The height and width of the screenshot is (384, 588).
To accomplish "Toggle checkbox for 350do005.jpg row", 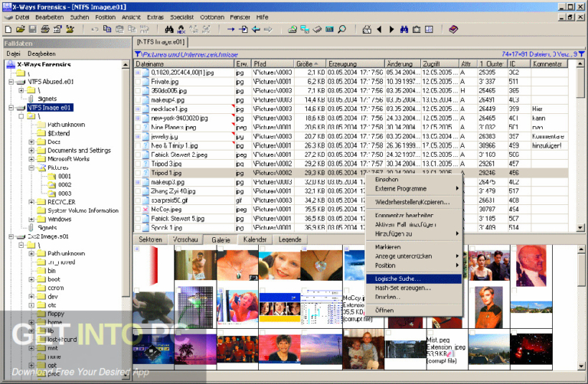I will pyautogui.click(x=138, y=91).
